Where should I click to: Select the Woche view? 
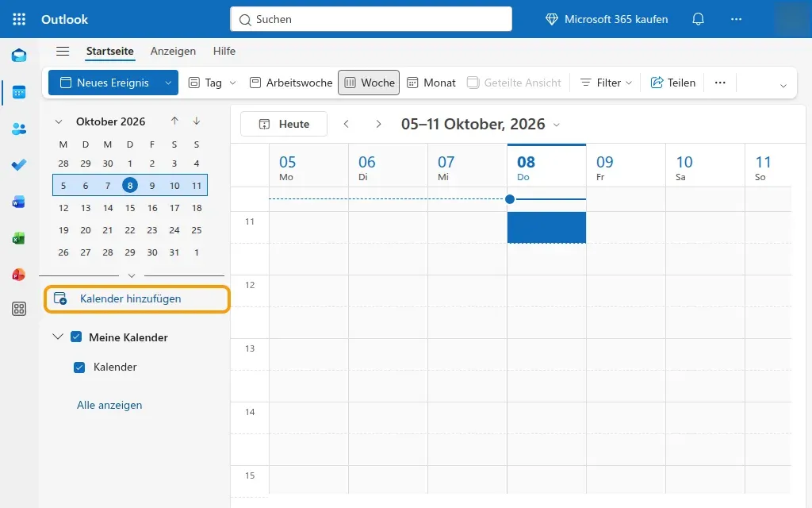click(369, 83)
